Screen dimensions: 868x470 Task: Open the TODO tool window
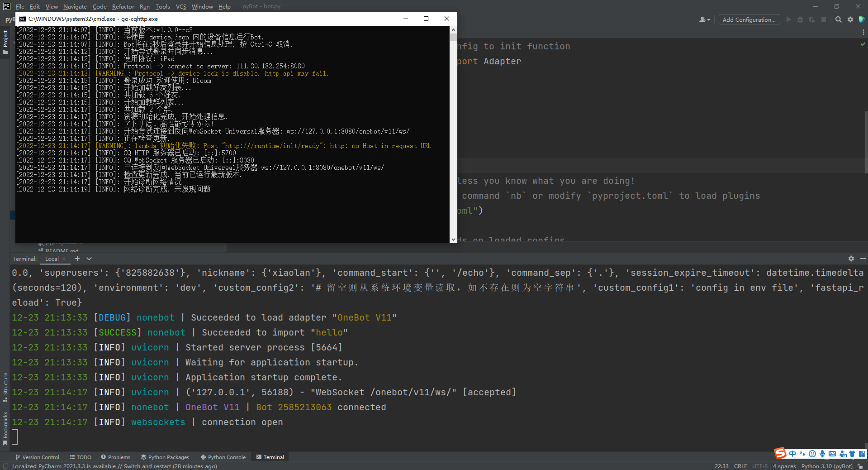coord(81,457)
